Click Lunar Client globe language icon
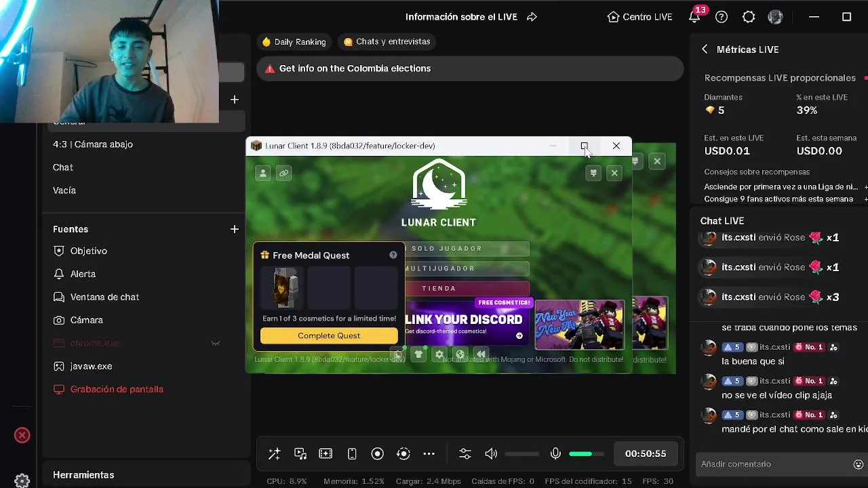 tap(460, 354)
